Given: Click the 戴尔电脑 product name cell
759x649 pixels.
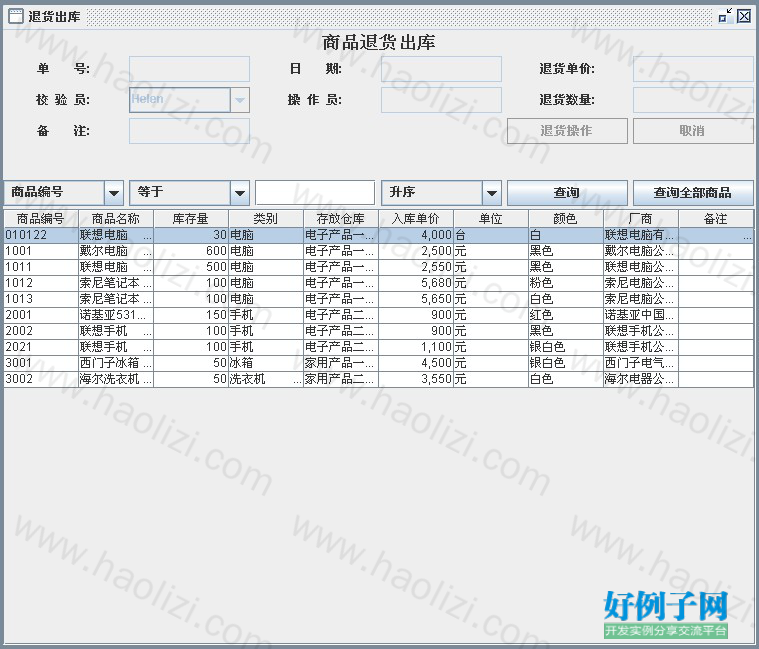Looking at the screenshot, I should pos(116,251).
